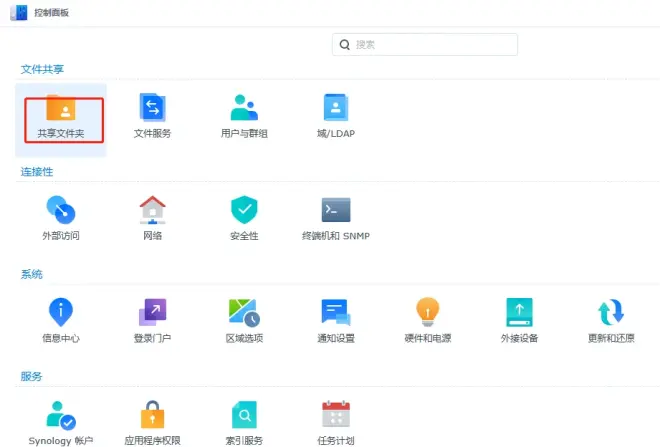Open the 共享文件夹 shared folder icon
This screenshot has height=447, width=660.
[x=61, y=108]
